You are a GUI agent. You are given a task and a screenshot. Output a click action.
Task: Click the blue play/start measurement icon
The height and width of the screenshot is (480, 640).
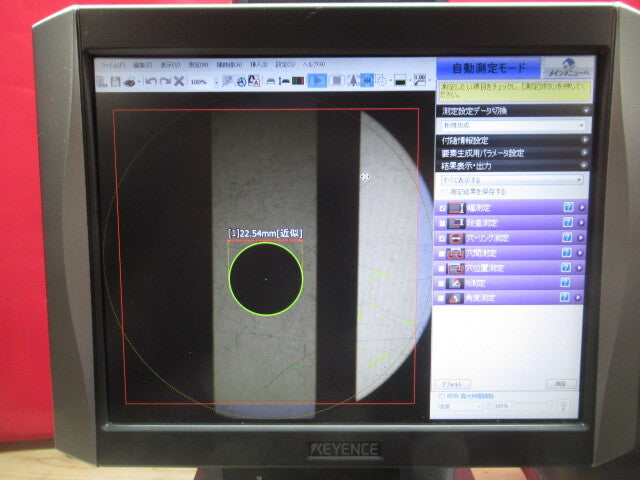pos(317,80)
